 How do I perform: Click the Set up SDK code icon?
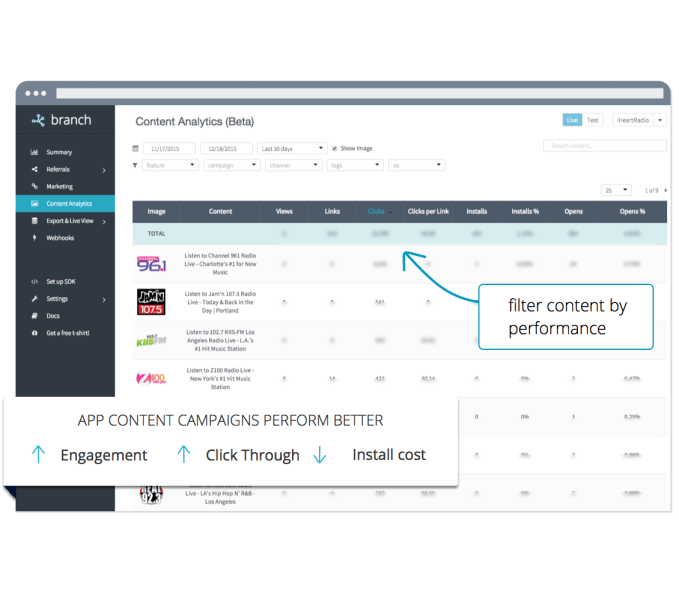click(34, 282)
